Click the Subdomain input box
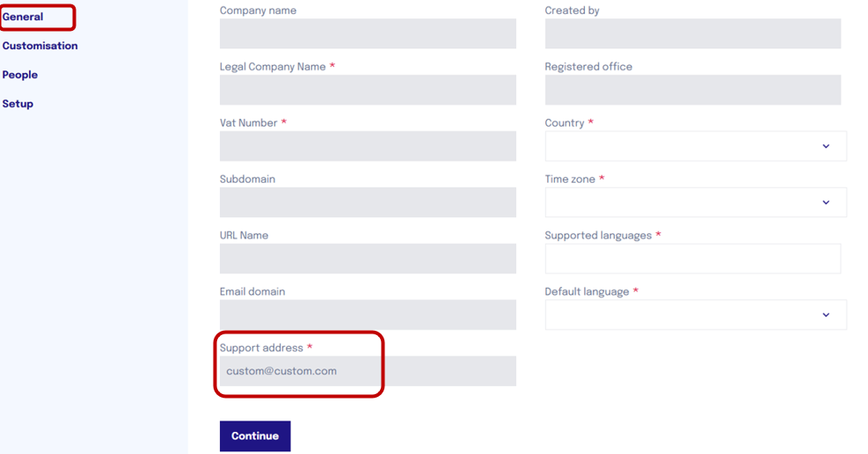868x454 pixels. [368, 202]
